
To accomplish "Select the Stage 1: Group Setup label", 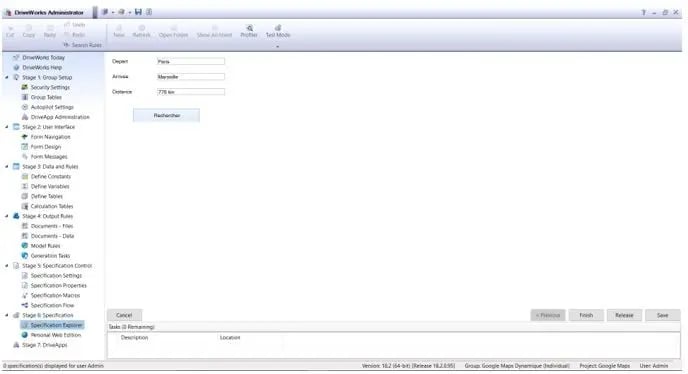I will [47, 77].
